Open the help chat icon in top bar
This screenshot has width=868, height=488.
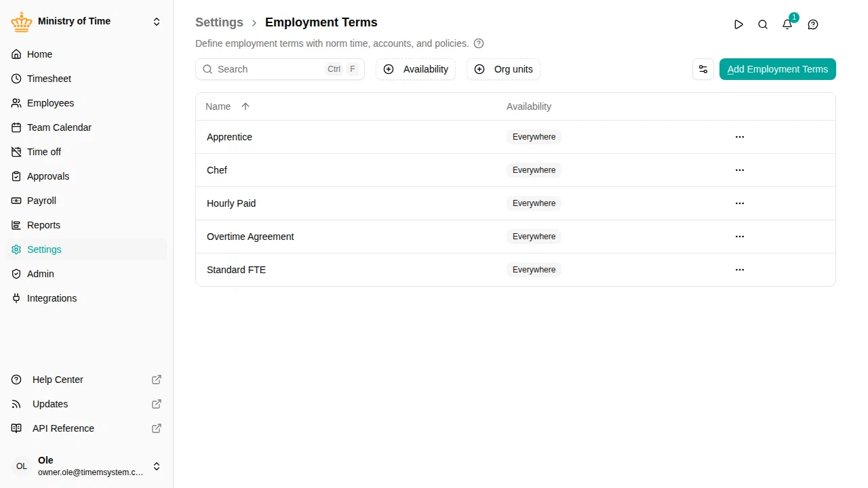click(813, 24)
